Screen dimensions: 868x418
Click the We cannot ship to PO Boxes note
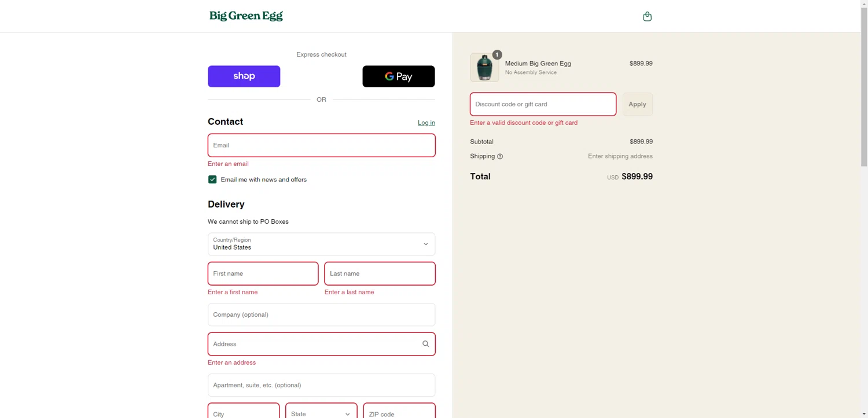(x=248, y=221)
